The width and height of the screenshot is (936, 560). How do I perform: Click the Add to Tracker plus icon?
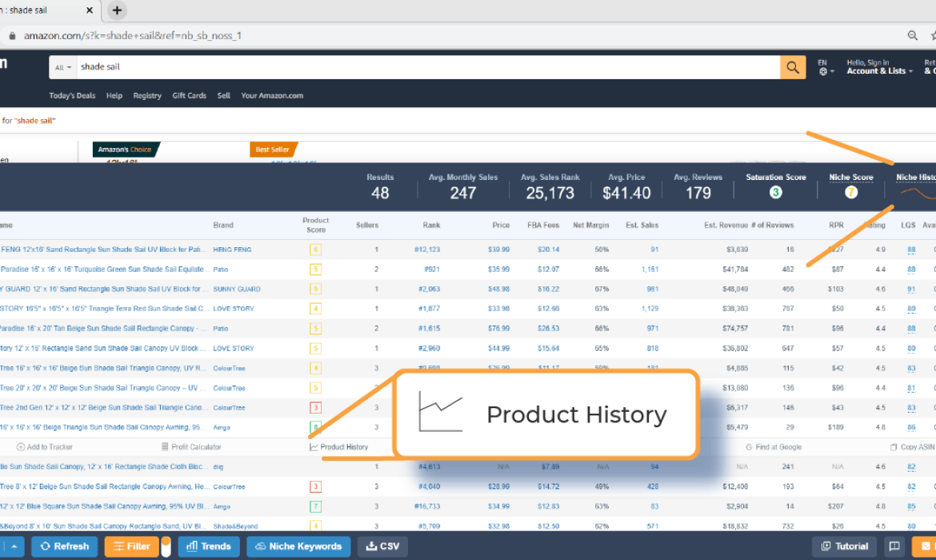click(x=20, y=447)
